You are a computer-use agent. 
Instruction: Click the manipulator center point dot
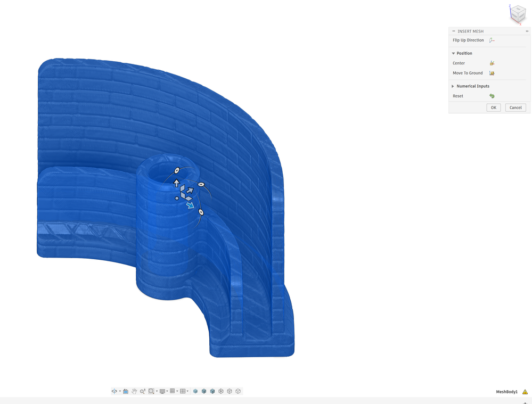coord(177,198)
